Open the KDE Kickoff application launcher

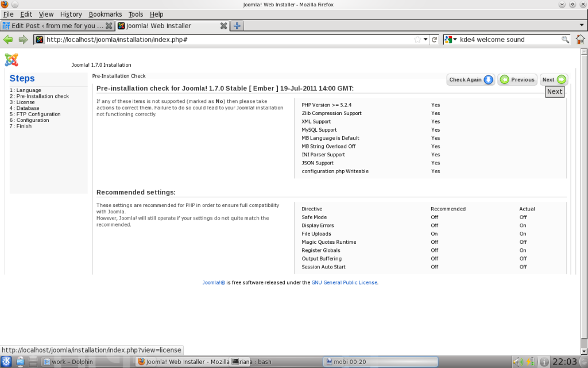(x=6, y=362)
